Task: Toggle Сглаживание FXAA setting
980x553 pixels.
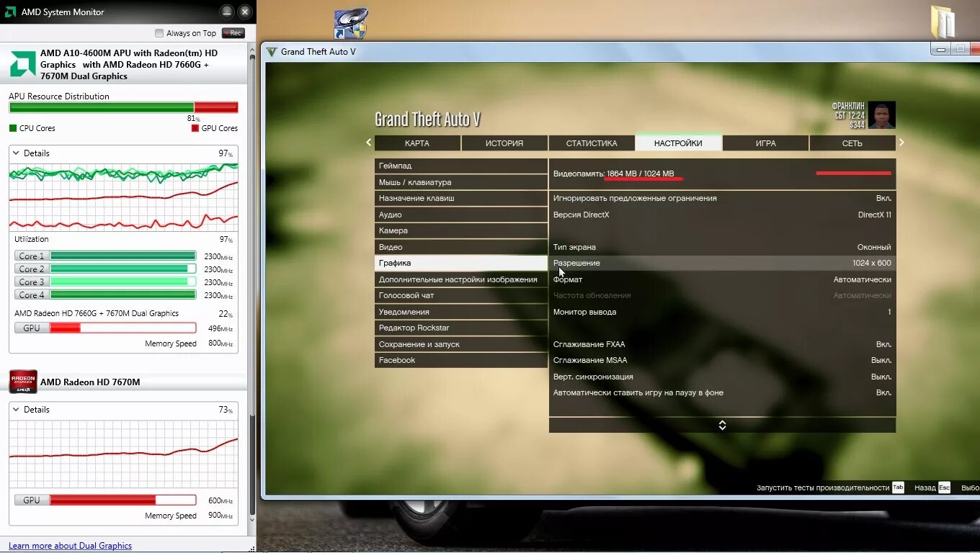Action: pyautogui.click(x=722, y=344)
